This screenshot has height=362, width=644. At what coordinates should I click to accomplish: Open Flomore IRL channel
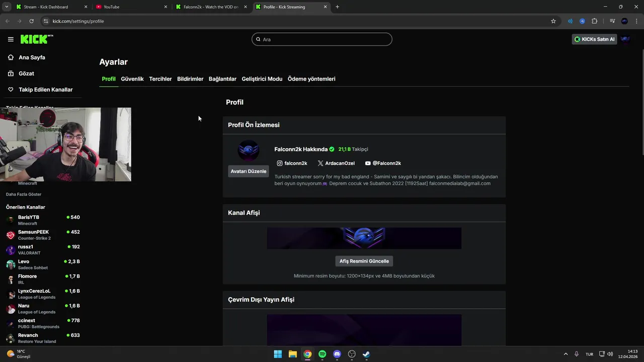43,279
